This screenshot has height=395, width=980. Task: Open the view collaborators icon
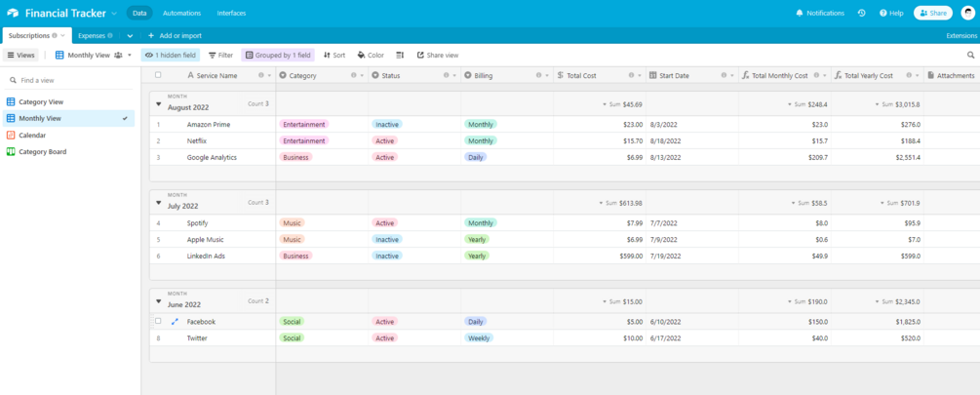point(118,55)
